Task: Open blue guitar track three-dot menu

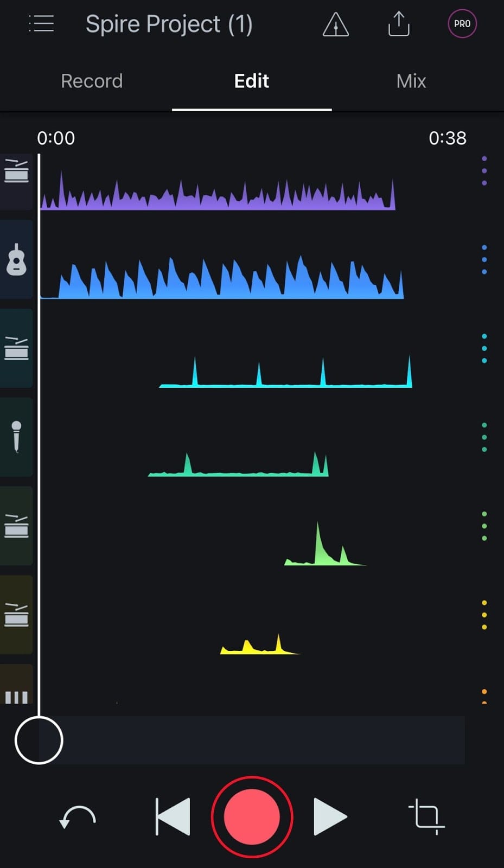Action: (x=484, y=260)
